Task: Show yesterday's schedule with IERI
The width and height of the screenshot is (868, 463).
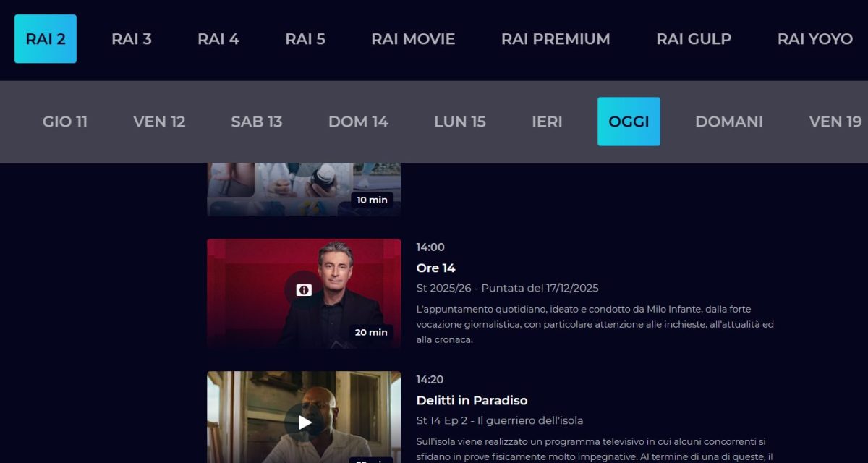Action: [547, 122]
